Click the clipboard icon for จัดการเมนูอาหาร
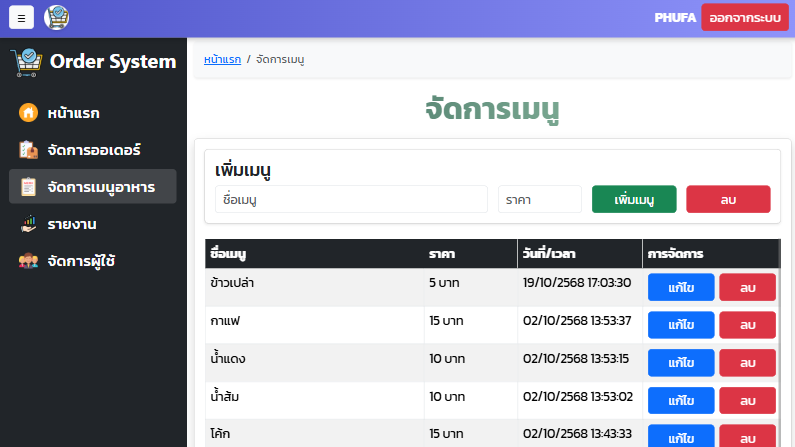Viewport: 795px width, 447px height. 28,187
